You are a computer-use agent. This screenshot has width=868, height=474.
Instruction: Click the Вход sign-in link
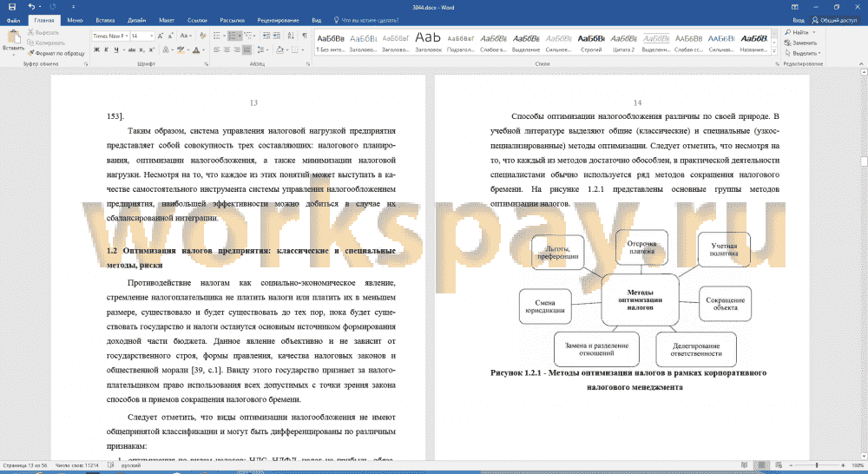click(798, 20)
